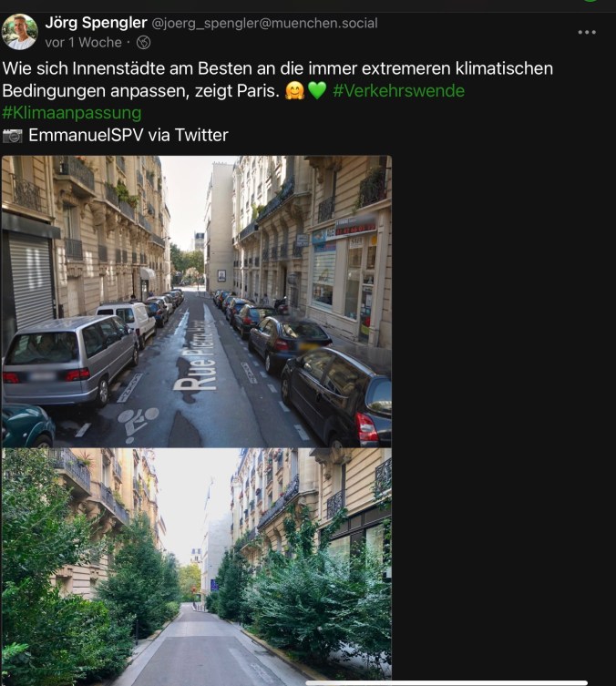Image resolution: width=616 pixels, height=686 pixels.
Task: Open the bottom photo with green trees
Action: click(x=197, y=564)
